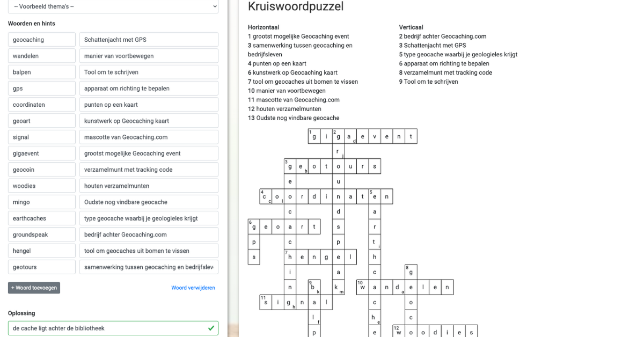Click the hint "tool om geocaches uit bomen te vissen"

149,250
